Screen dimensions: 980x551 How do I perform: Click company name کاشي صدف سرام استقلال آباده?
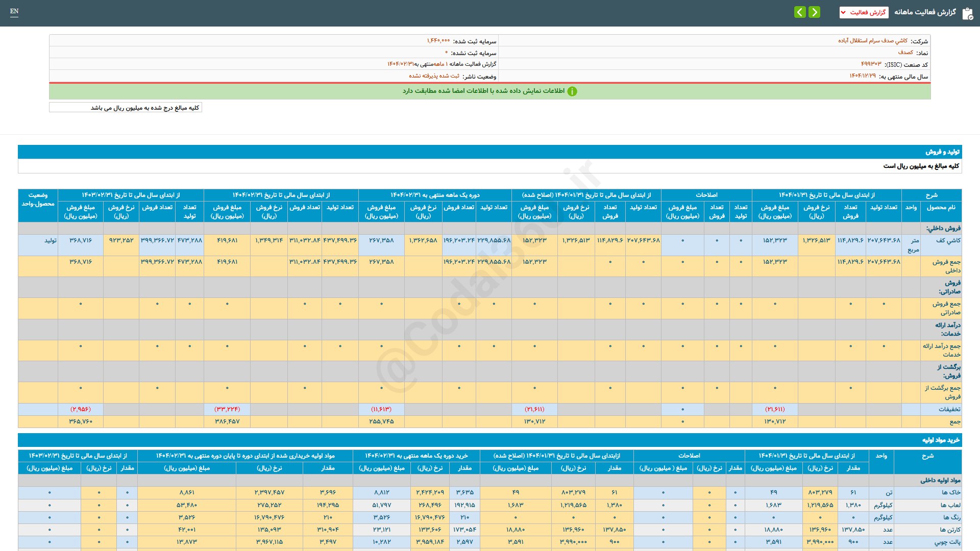(872, 41)
